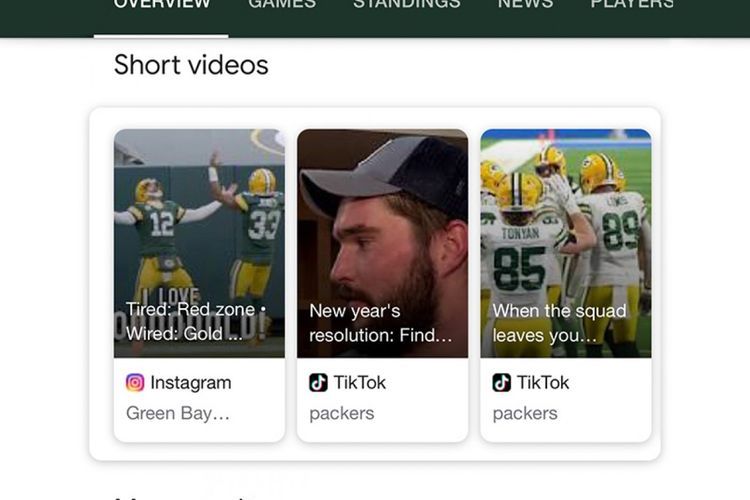
Task: Click the New year's resolution caption
Action: (380, 323)
